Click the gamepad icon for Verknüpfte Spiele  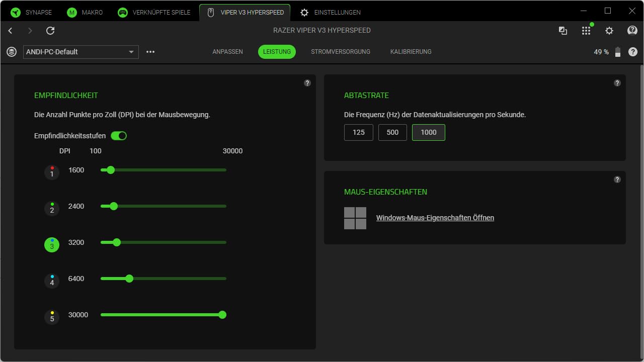click(123, 12)
